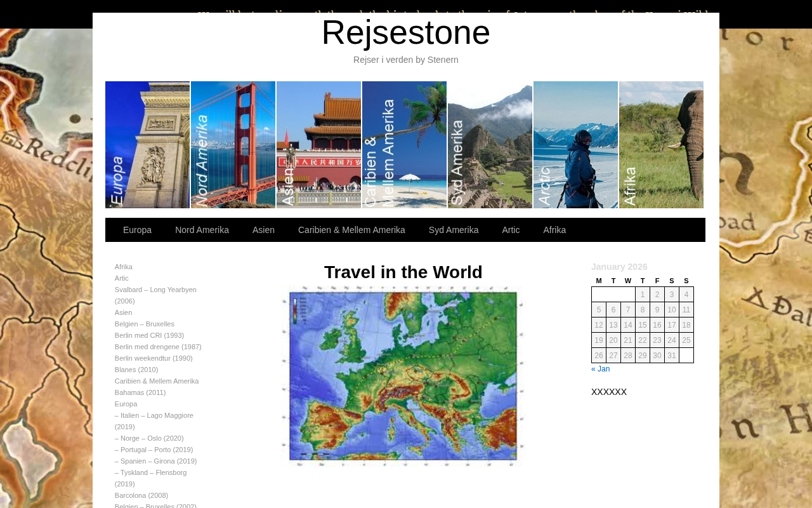Image resolution: width=812 pixels, height=508 pixels.
Task: Go to Artic in the sidebar list
Action: [122, 278]
